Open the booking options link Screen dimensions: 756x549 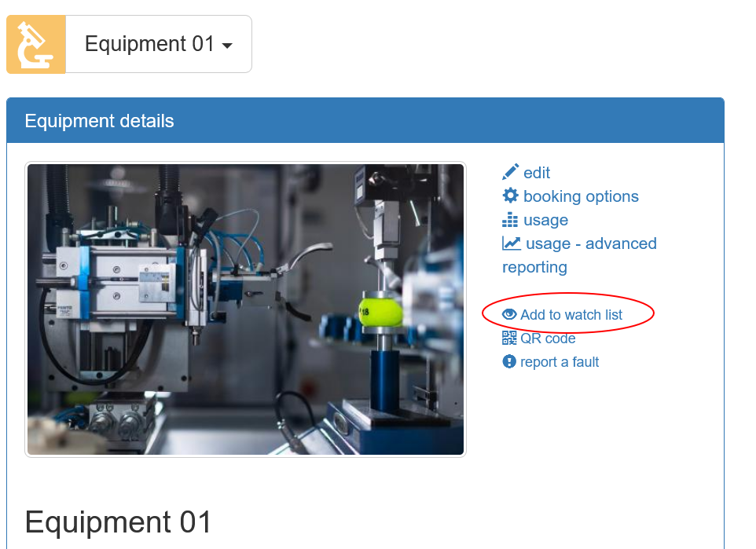tap(581, 196)
